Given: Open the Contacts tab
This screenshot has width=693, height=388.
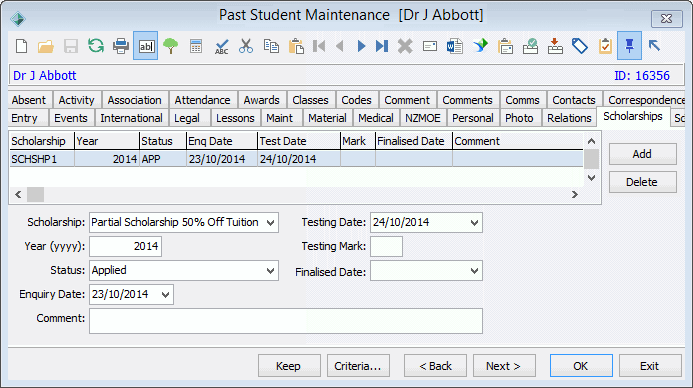Looking at the screenshot, I should pos(574,100).
